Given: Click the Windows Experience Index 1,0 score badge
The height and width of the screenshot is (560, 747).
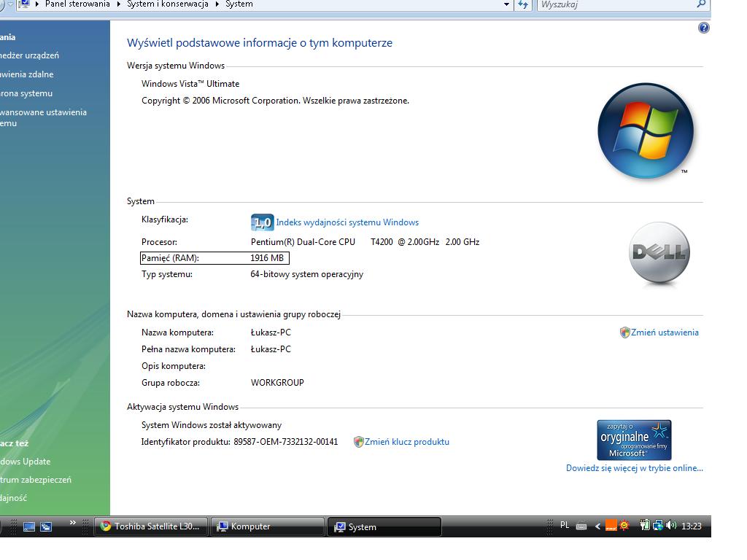Looking at the screenshot, I should point(262,222).
